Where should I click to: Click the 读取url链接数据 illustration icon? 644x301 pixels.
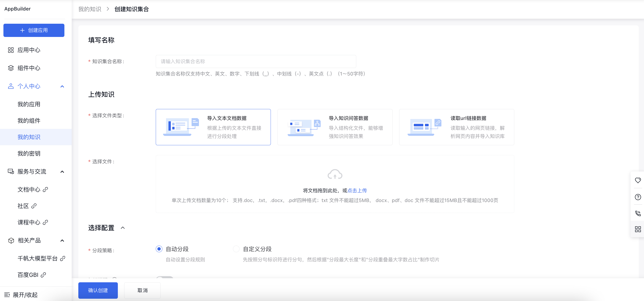tap(425, 127)
